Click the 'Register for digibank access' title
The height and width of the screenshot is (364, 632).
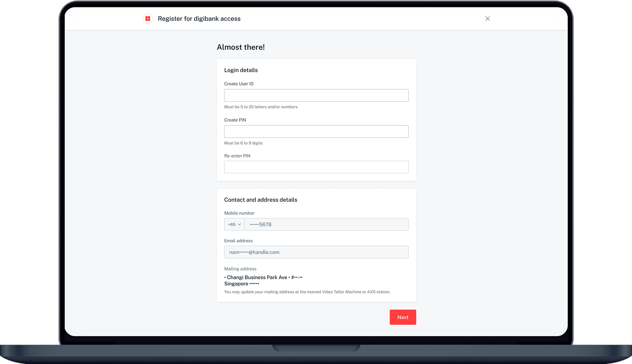[199, 19]
